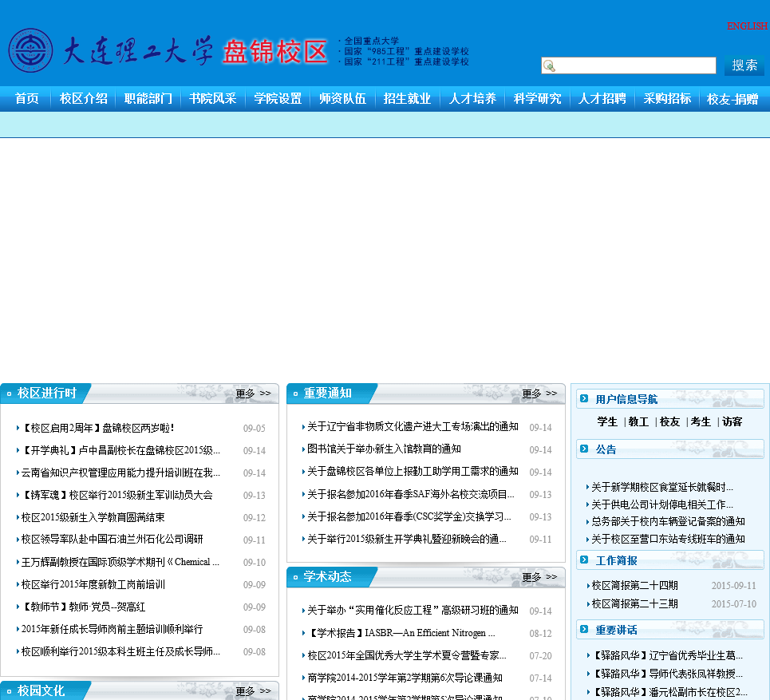
Task: Open notice 关于盘锦校区各单位上报勤工助学用工需求的通知
Action: coord(413,472)
